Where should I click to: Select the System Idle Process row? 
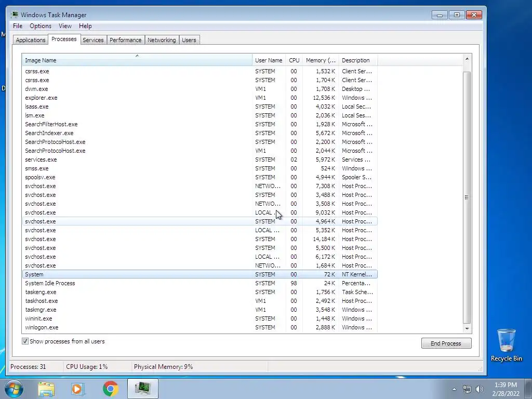[200, 283]
